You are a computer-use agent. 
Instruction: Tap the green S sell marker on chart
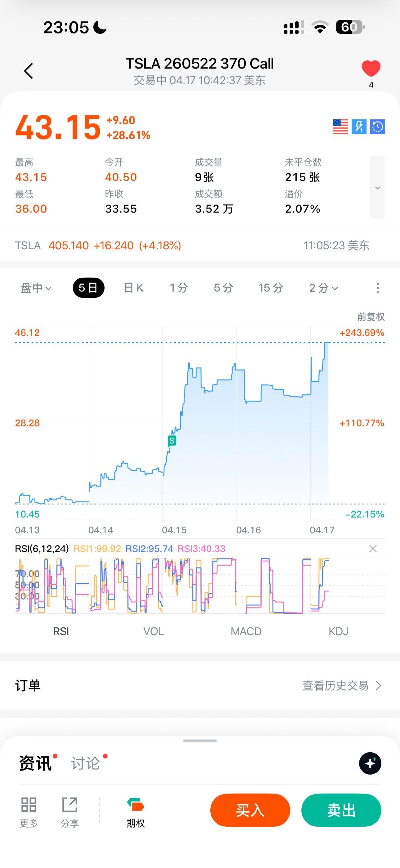(x=172, y=441)
